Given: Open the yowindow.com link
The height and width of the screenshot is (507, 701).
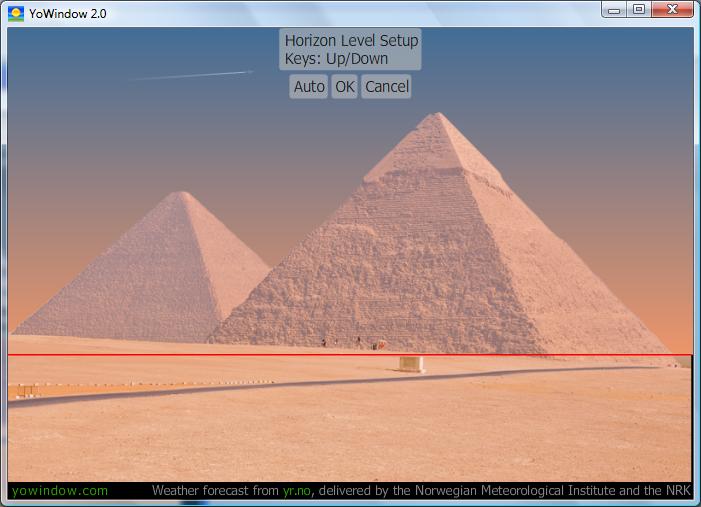Looking at the screenshot, I should (59, 491).
